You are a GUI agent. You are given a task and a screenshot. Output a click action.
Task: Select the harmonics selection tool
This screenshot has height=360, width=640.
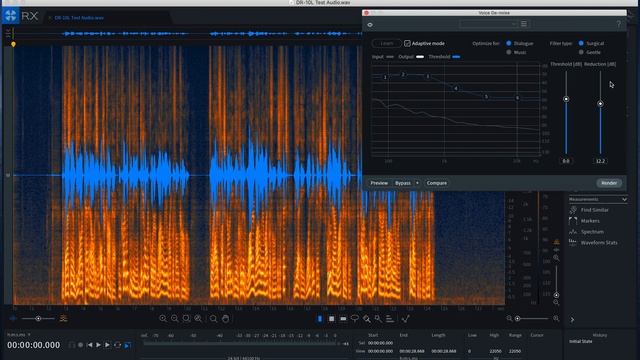click(390, 318)
